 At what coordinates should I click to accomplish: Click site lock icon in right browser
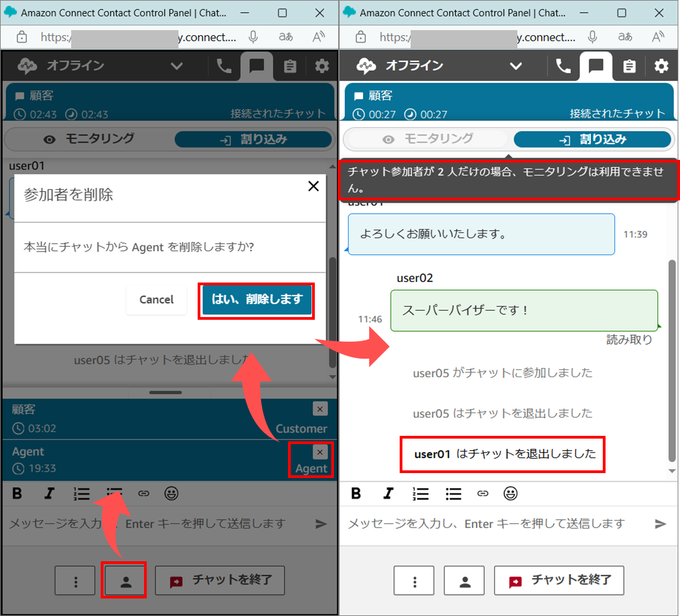tap(361, 37)
